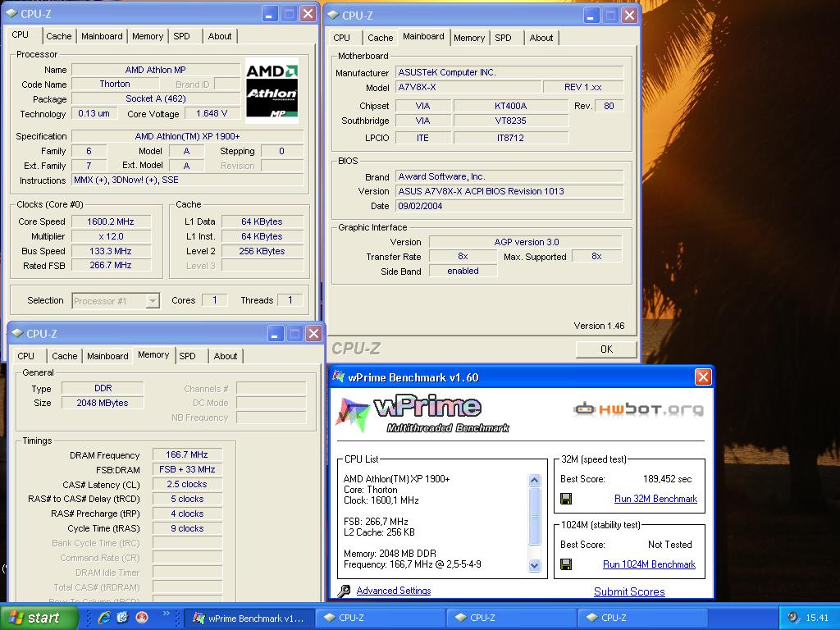
Task: Click the Advanced Settings key icon in wPrime
Action: click(x=344, y=591)
